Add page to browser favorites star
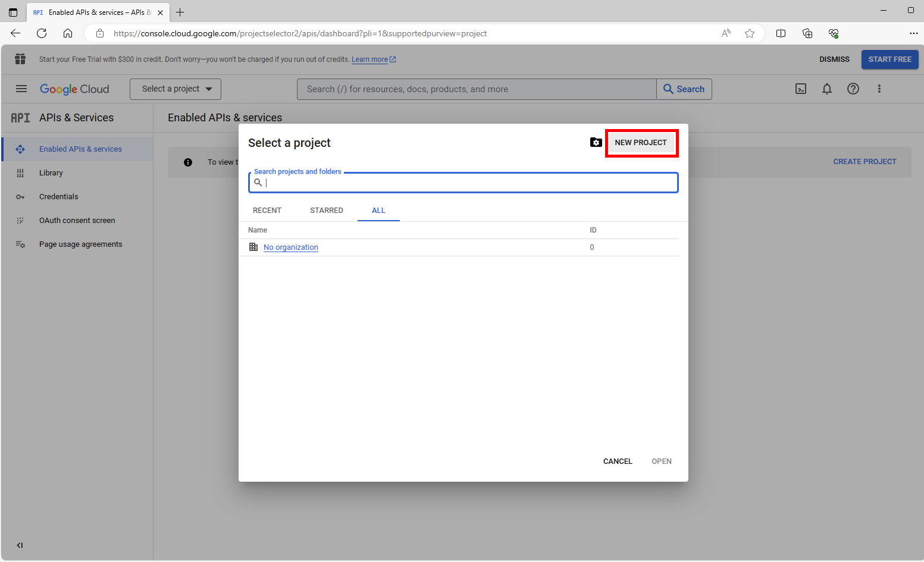The image size is (924, 562). pyautogui.click(x=750, y=33)
